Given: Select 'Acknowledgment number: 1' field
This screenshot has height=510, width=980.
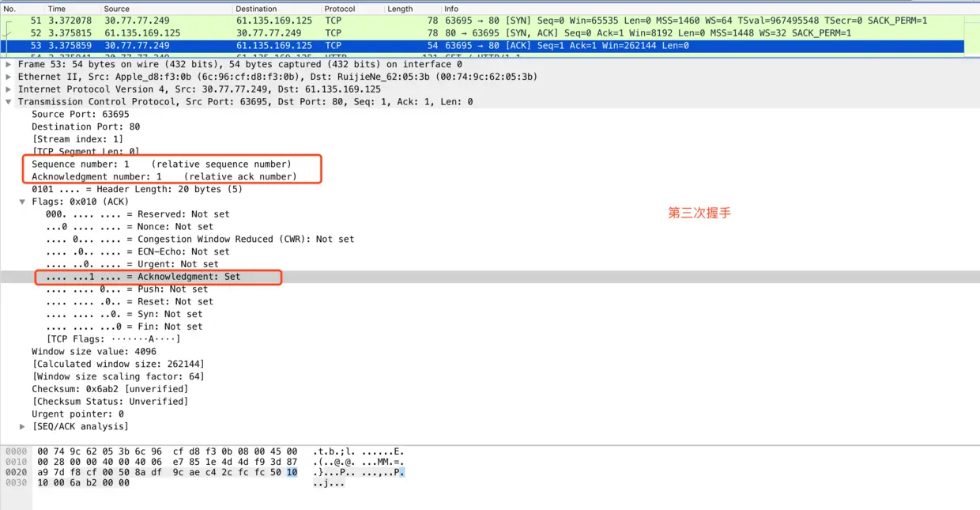Looking at the screenshot, I should [164, 176].
